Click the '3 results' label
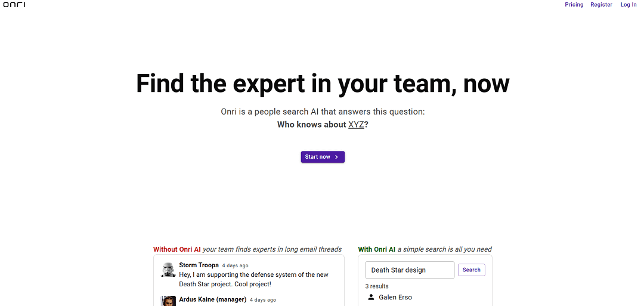The height and width of the screenshot is (306, 644). pyautogui.click(x=377, y=286)
